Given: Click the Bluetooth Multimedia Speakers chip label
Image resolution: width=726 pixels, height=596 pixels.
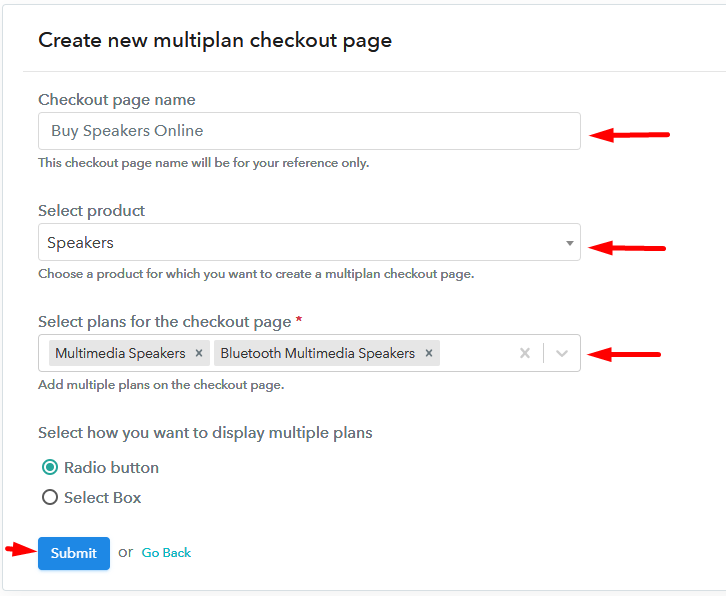Looking at the screenshot, I should [x=317, y=353].
